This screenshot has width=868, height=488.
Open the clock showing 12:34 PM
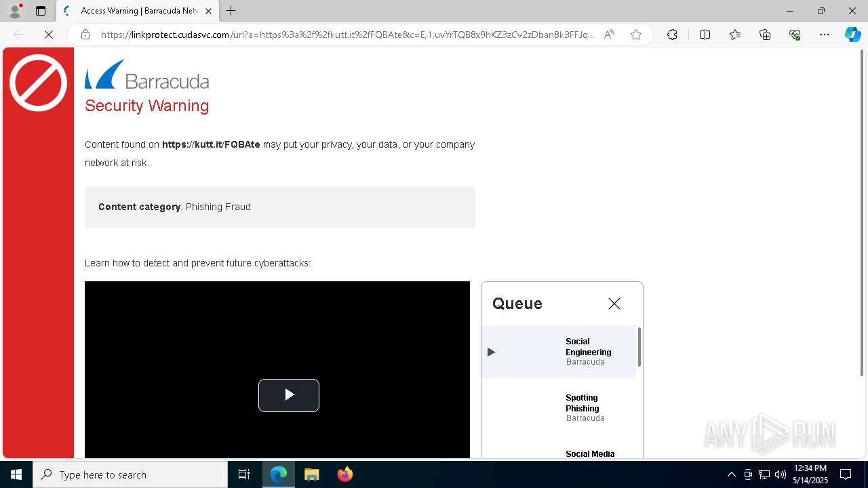tap(810, 474)
